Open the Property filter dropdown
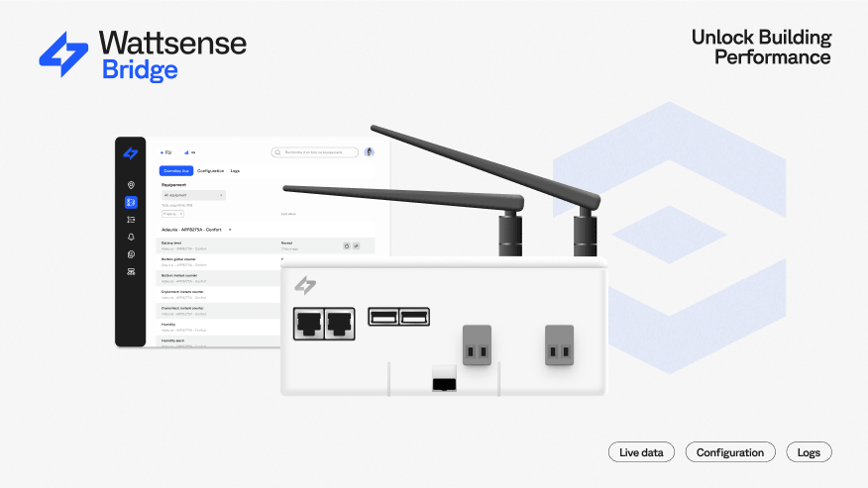The image size is (868, 488). click(172, 213)
